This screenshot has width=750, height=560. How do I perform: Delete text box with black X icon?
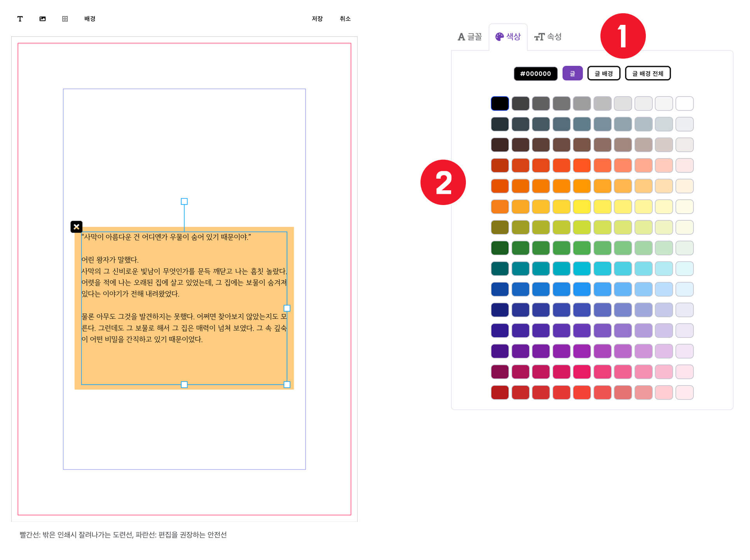click(77, 227)
